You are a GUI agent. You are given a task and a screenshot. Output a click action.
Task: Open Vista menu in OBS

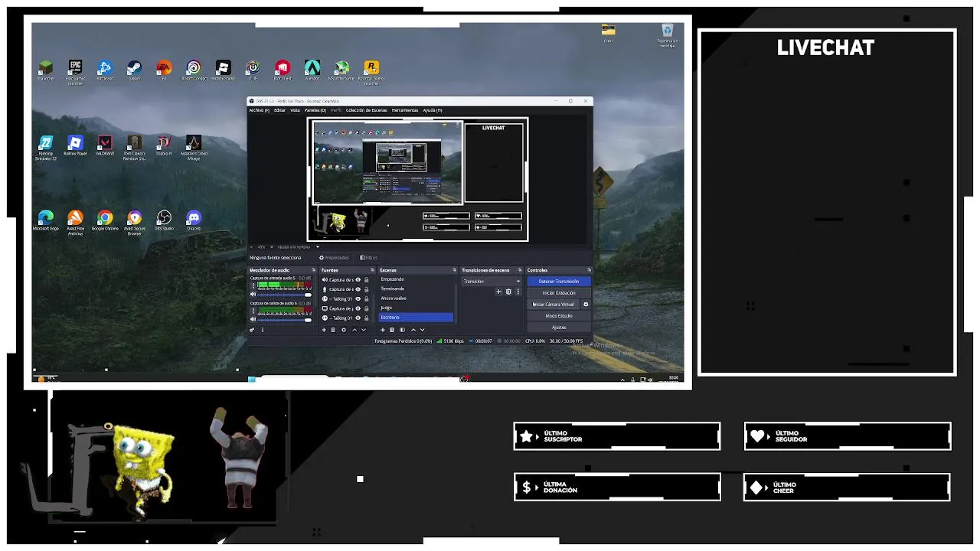pyautogui.click(x=295, y=110)
